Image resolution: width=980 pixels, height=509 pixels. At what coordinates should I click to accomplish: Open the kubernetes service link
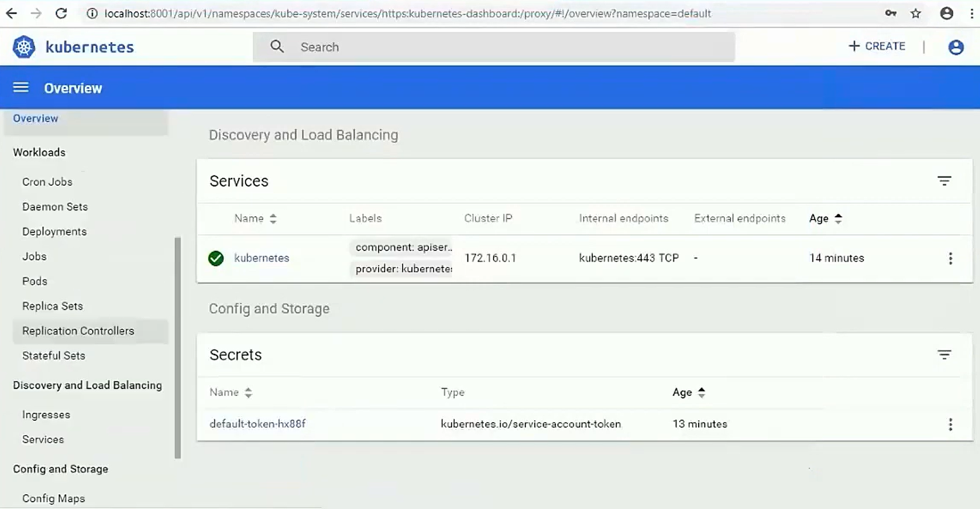point(261,258)
